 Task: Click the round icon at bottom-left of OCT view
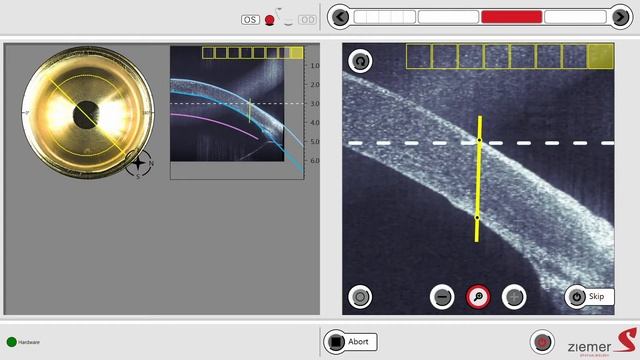click(360, 297)
